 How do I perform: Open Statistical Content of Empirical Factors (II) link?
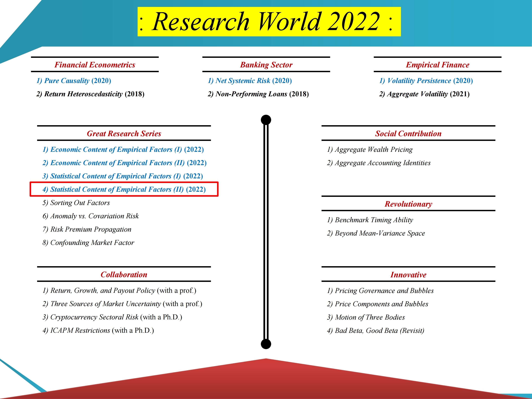coord(124,190)
